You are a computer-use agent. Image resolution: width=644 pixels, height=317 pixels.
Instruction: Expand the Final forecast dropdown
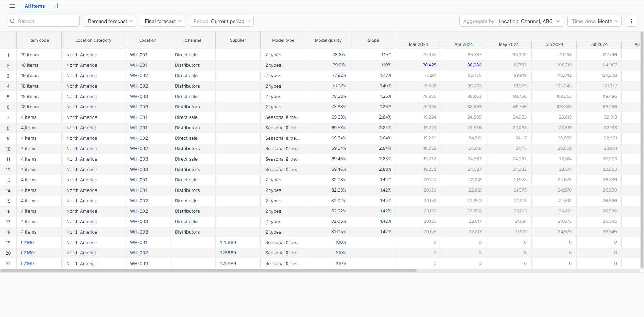(x=163, y=21)
